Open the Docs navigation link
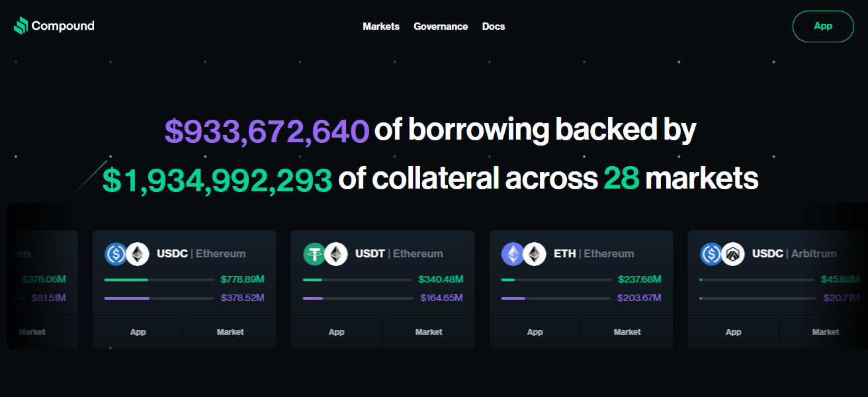The image size is (868, 397). pyautogui.click(x=494, y=26)
